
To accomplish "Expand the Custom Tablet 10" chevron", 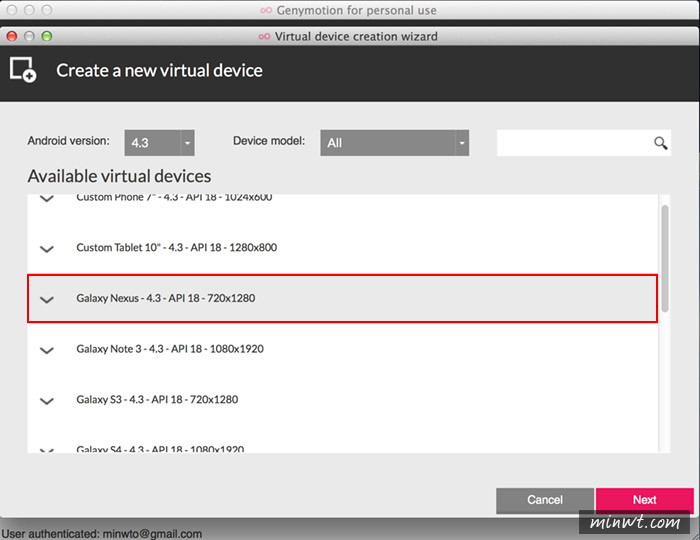I will (47, 249).
